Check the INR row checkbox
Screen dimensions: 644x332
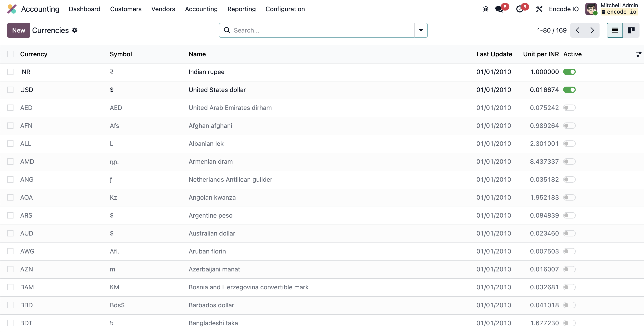(x=10, y=72)
